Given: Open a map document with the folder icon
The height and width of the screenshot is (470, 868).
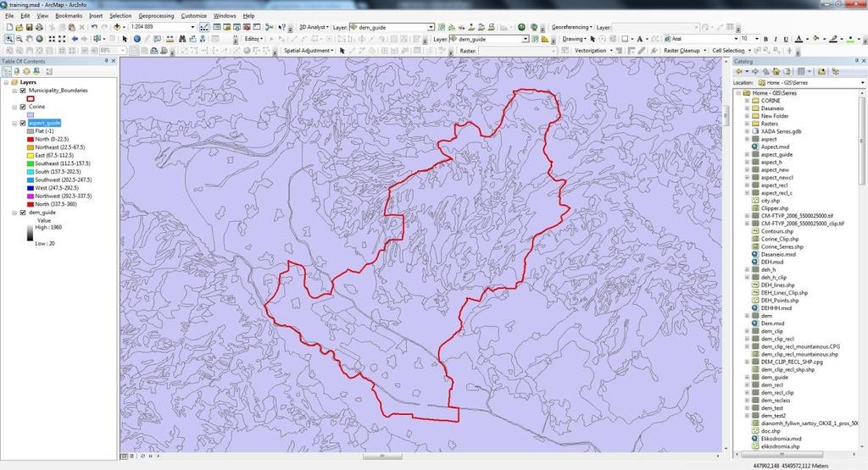Looking at the screenshot, I should [x=19, y=27].
